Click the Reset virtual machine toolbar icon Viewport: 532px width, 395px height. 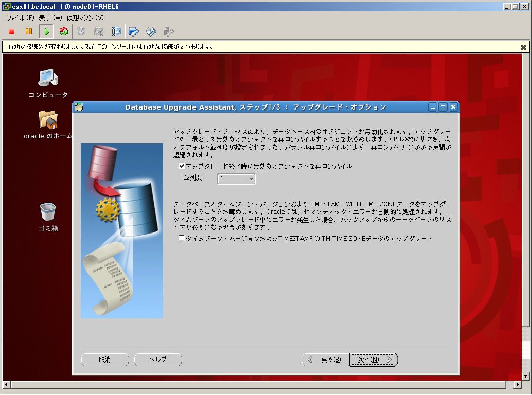pyautogui.click(x=63, y=31)
